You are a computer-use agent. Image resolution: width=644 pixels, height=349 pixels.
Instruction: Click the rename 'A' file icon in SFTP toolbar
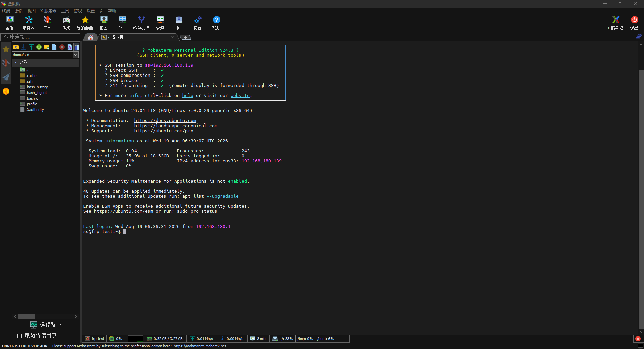point(70,47)
